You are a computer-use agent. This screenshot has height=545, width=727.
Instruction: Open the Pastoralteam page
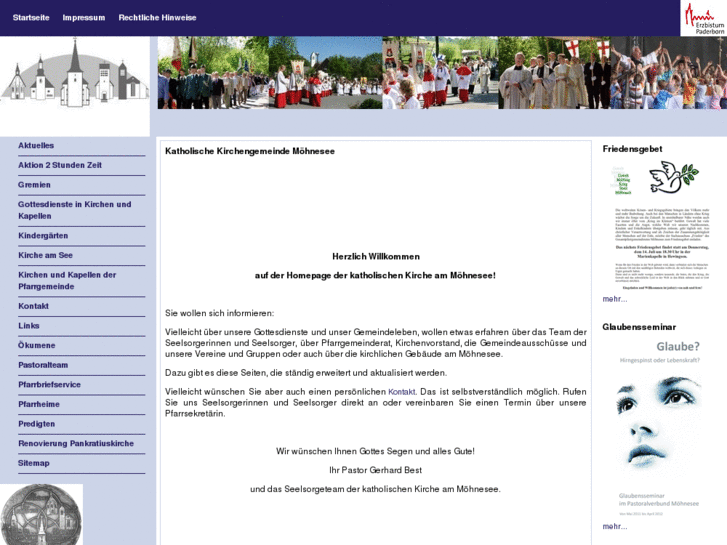(x=43, y=365)
